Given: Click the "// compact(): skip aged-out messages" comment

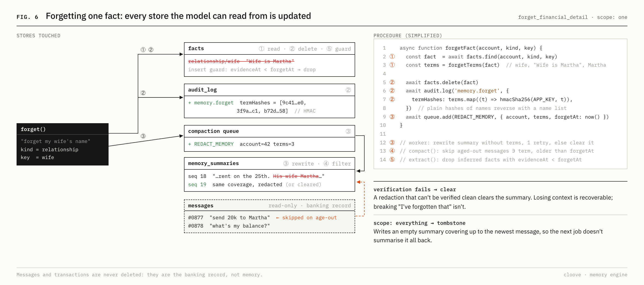Looking at the screenshot, I should pos(497,151).
